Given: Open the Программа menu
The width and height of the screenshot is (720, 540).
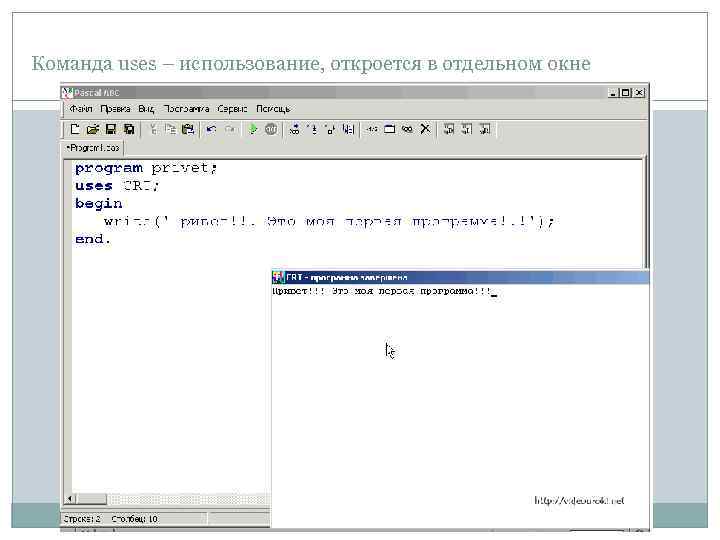Looking at the screenshot, I should (186, 109).
